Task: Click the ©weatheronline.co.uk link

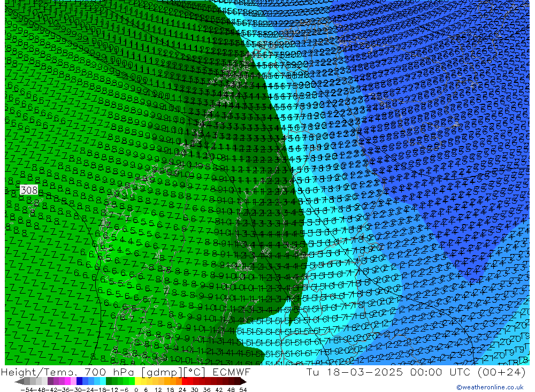Action: point(490,387)
